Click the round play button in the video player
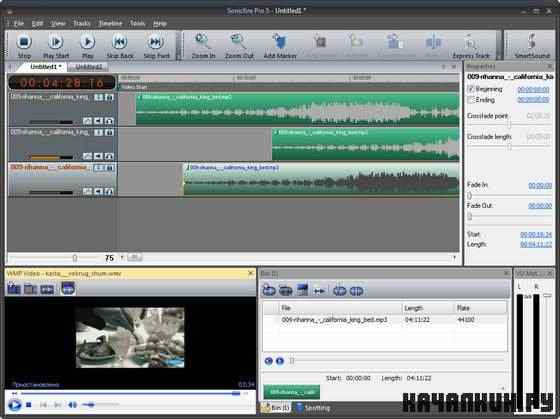The width and height of the screenshot is (560, 419). point(14,405)
